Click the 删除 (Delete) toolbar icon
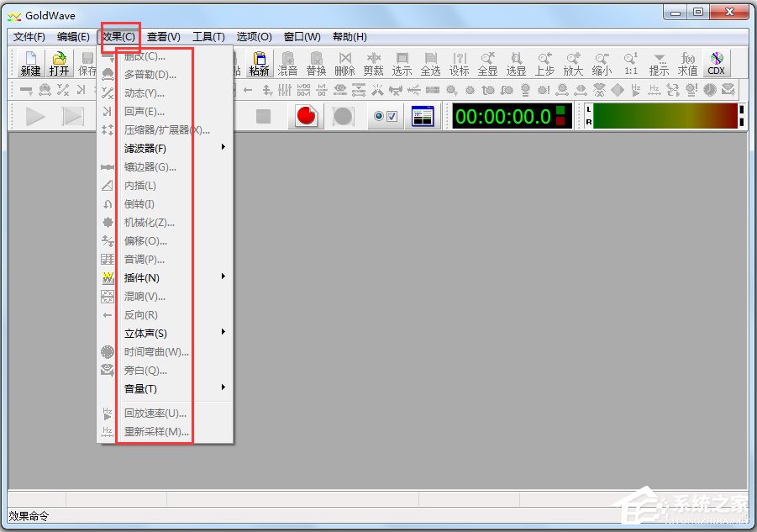This screenshot has width=757, height=532. pos(344,63)
